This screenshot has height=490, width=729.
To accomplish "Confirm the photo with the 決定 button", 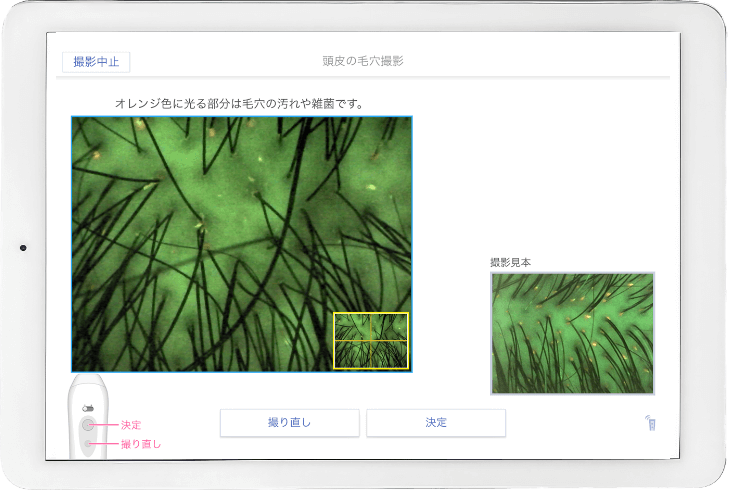I will click(436, 423).
